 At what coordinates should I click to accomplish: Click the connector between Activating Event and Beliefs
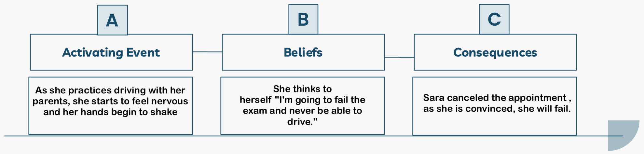pyautogui.click(x=207, y=52)
